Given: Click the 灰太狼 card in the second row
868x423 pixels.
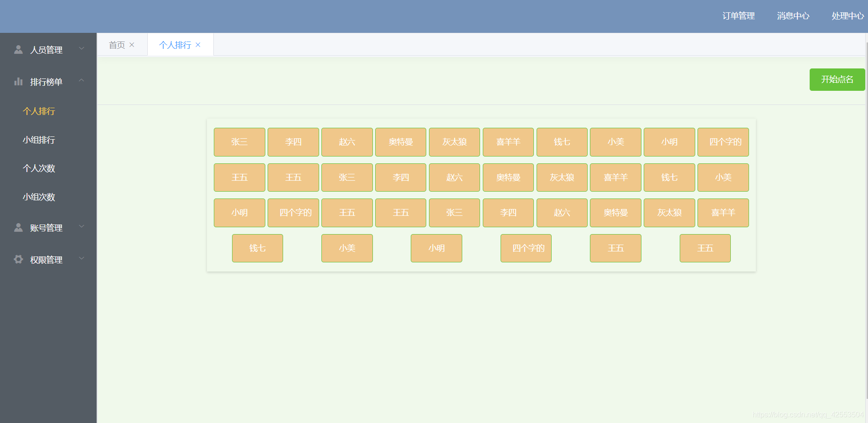Looking at the screenshot, I should [x=562, y=178].
